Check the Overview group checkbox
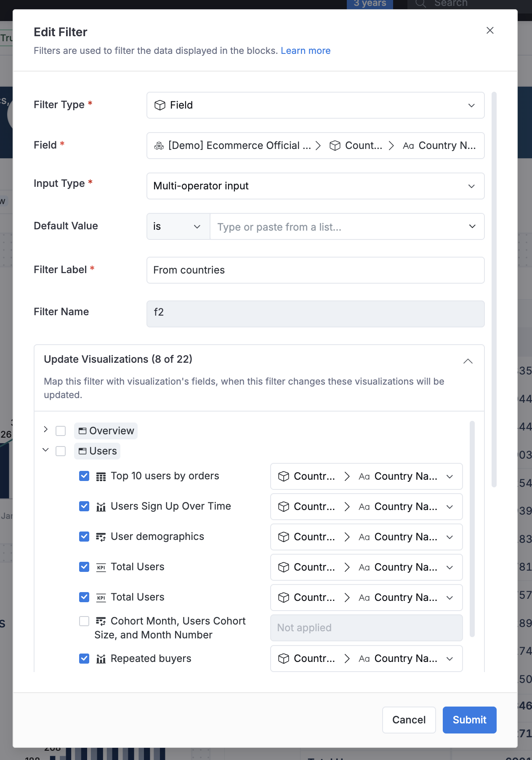The height and width of the screenshot is (760, 532). tap(61, 431)
